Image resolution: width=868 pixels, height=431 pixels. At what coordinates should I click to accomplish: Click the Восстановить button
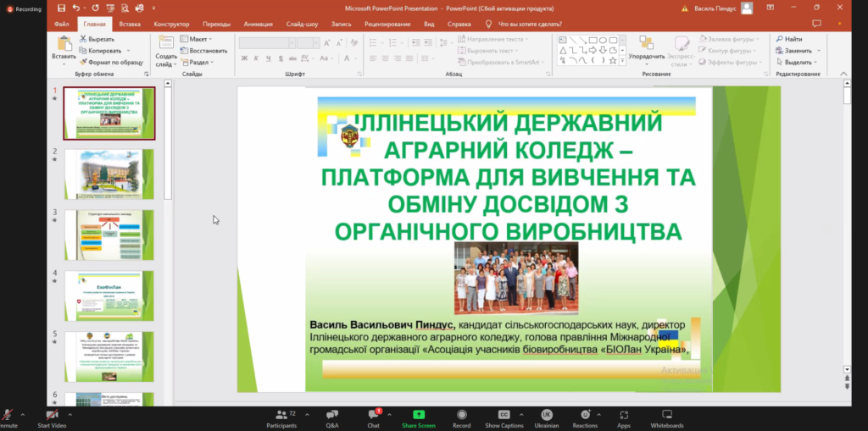point(203,50)
